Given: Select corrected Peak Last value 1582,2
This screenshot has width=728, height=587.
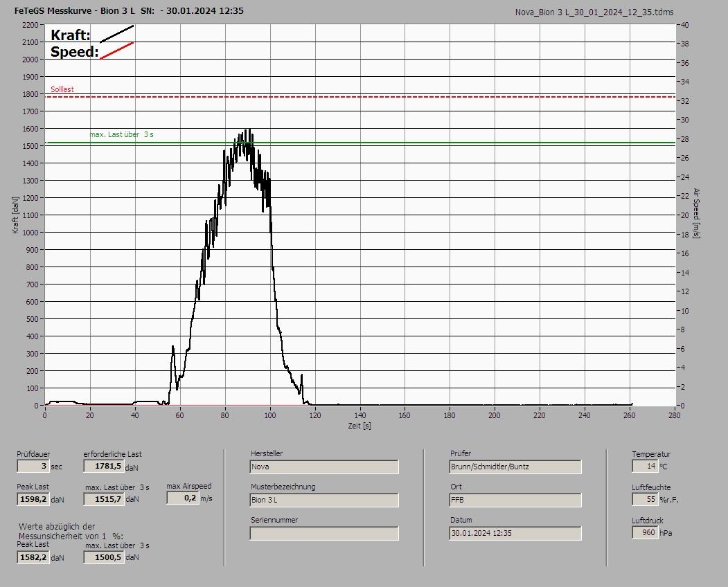Looking at the screenshot, I should (x=33, y=557).
